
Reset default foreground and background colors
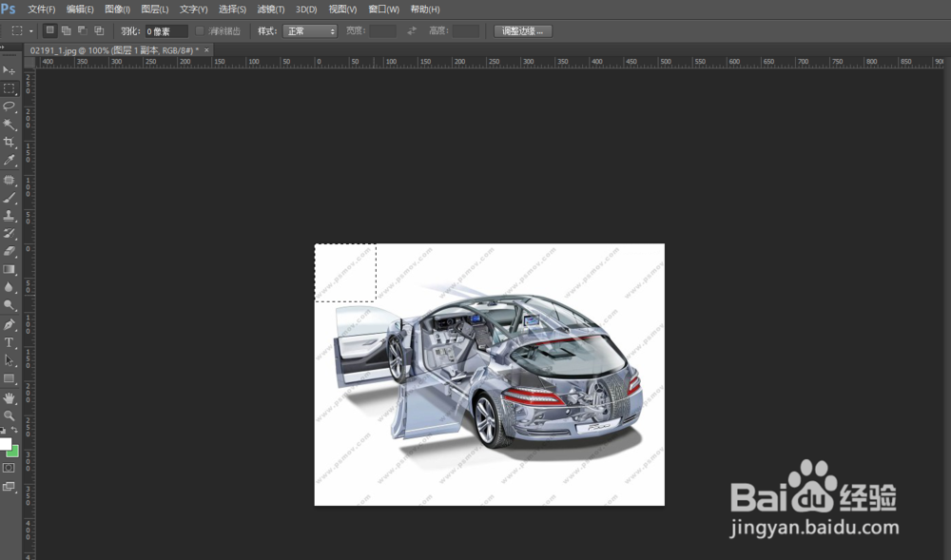point(3,430)
